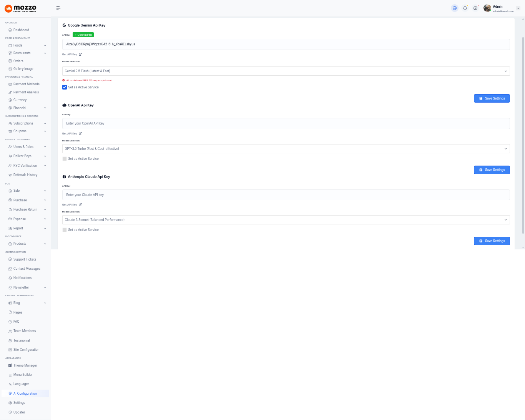This screenshot has width=525, height=420.
Task: Open the Claude 3 Sonnet model dropdown
Action: tap(286, 220)
